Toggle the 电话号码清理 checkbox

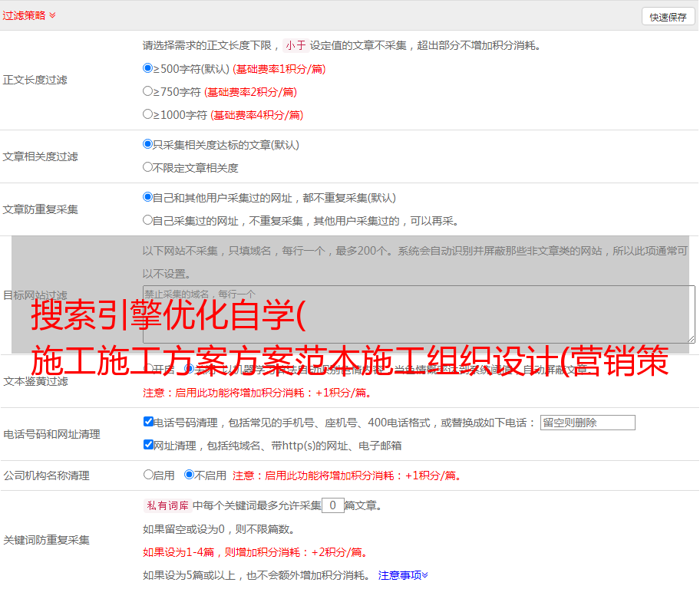pos(149,422)
